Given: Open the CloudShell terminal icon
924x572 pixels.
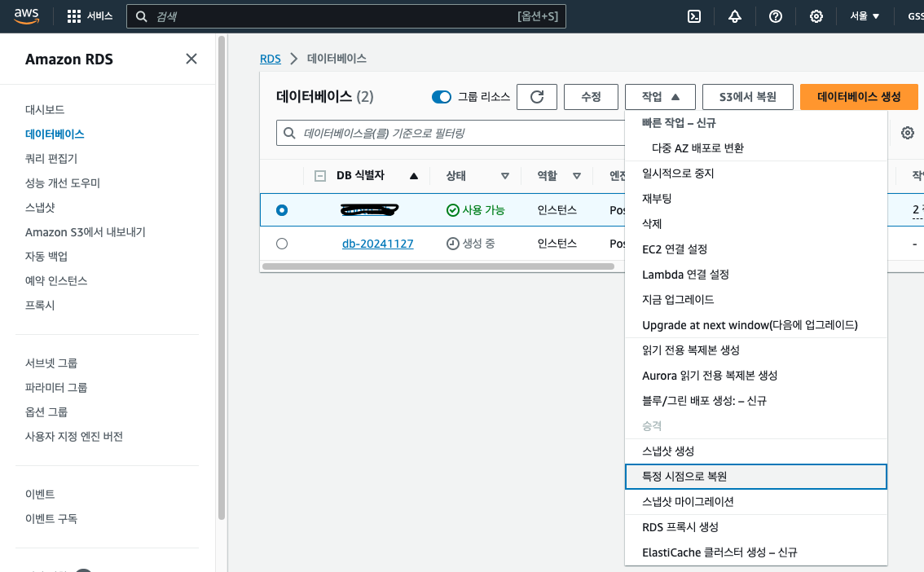Looking at the screenshot, I should pos(694,16).
